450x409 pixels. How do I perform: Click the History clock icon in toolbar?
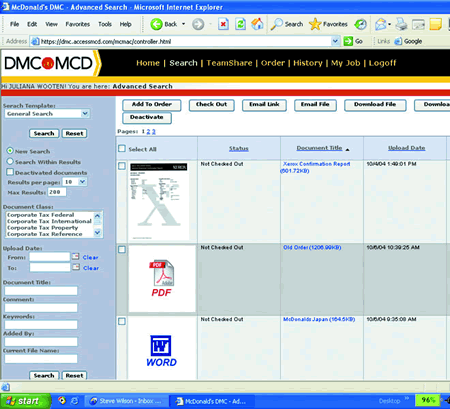click(360, 24)
